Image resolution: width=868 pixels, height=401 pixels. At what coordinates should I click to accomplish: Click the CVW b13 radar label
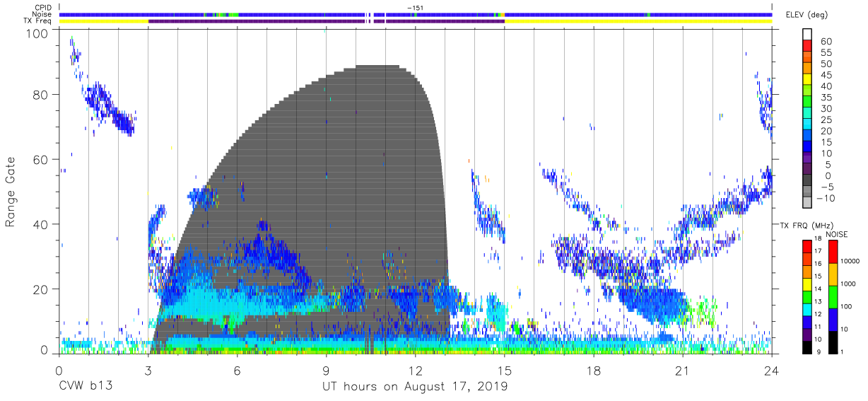tap(85, 386)
